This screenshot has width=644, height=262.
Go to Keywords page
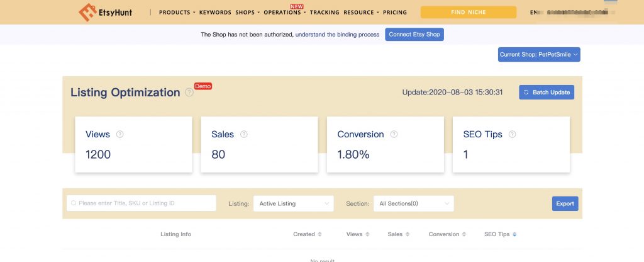[215, 13]
